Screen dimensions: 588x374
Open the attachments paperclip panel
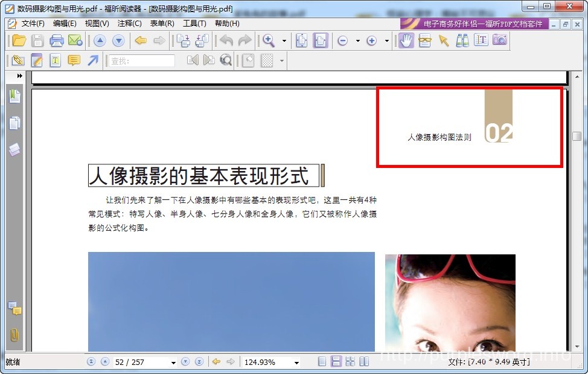click(14, 335)
